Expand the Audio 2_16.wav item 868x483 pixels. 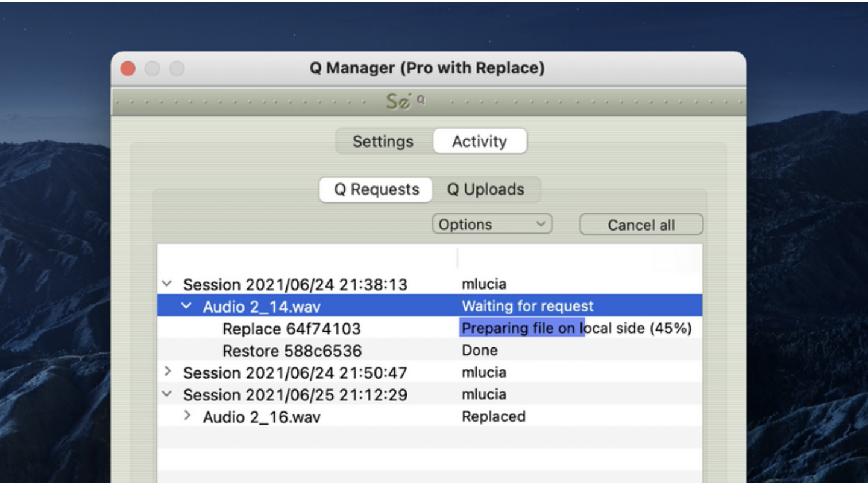tap(187, 416)
